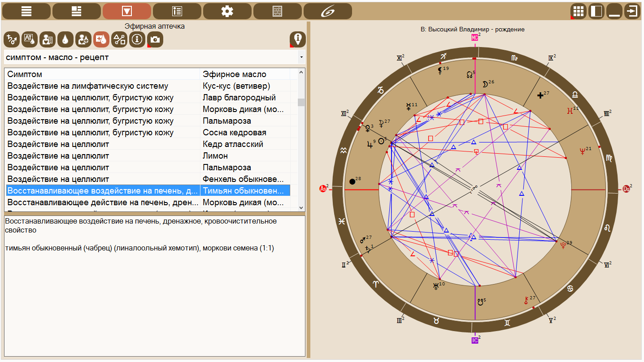This screenshot has width=644, height=362.
Task: Open the circled info icon
Action: tap(137, 39)
